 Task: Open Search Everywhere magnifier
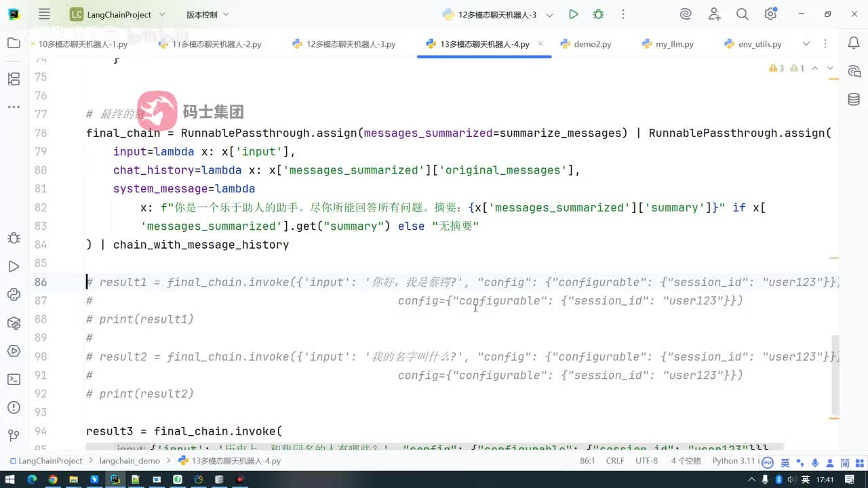(x=743, y=14)
